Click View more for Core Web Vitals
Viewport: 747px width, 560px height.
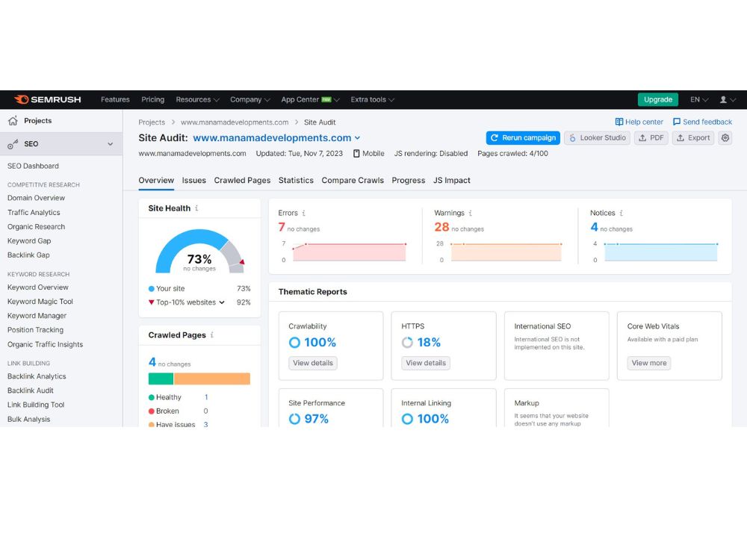[x=649, y=363]
